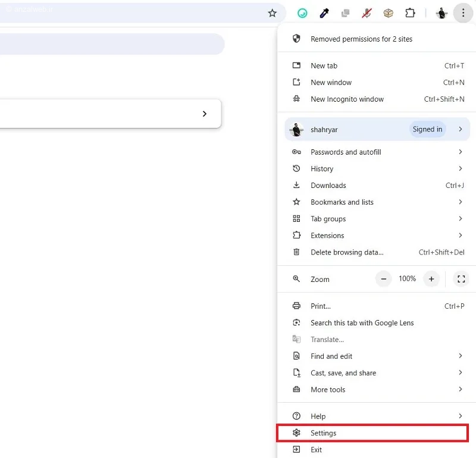Open the shahryar profile row
476x458 pixels.
click(377, 129)
